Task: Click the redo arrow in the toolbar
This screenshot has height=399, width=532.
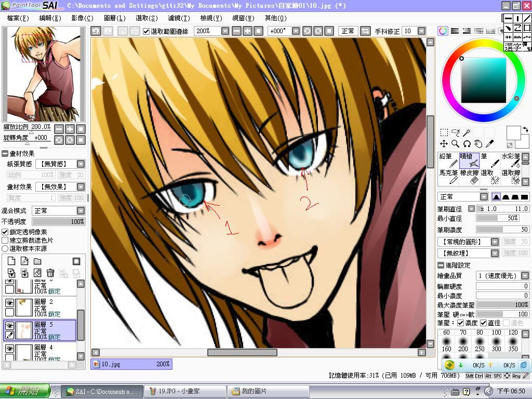Action: 108,31
